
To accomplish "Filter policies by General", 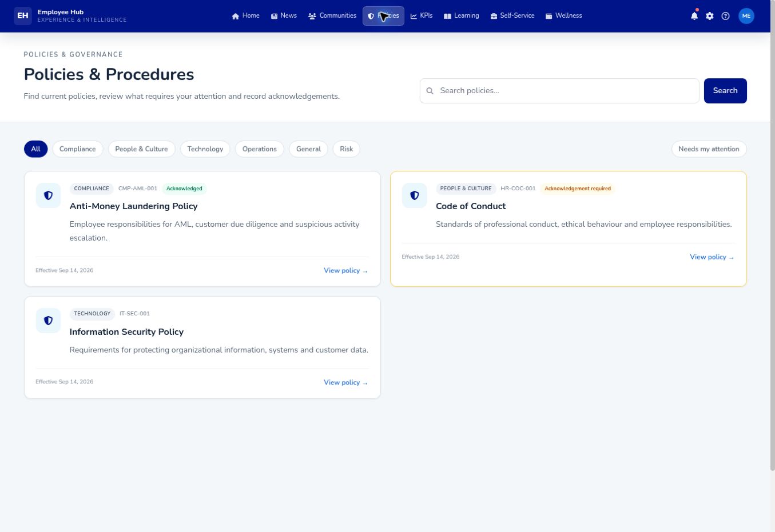I will point(309,149).
